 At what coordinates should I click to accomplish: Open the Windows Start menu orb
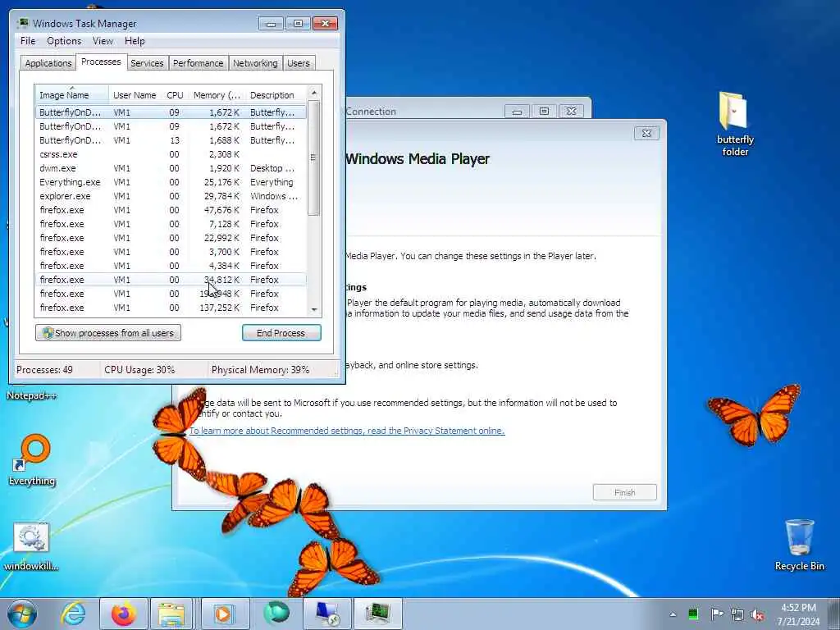coord(22,614)
